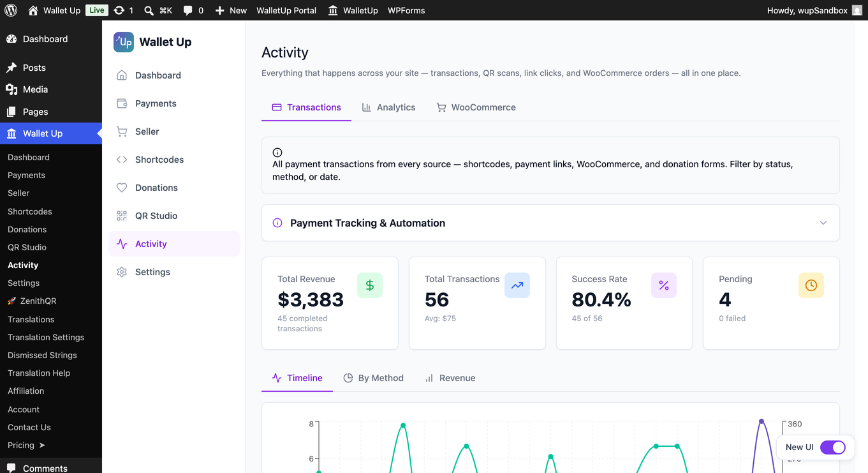Click the green dollar Total Revenue icon
The image size is (868, 473).
point(370,285)
